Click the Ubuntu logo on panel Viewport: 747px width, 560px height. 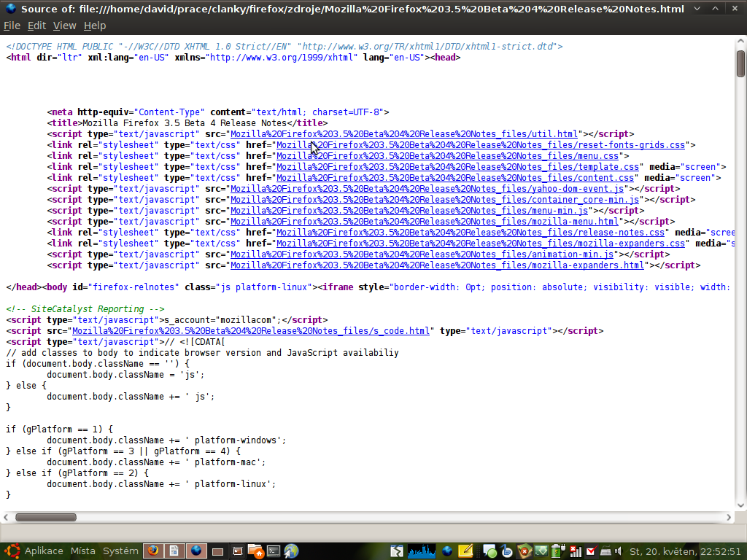tap(12, 551)
